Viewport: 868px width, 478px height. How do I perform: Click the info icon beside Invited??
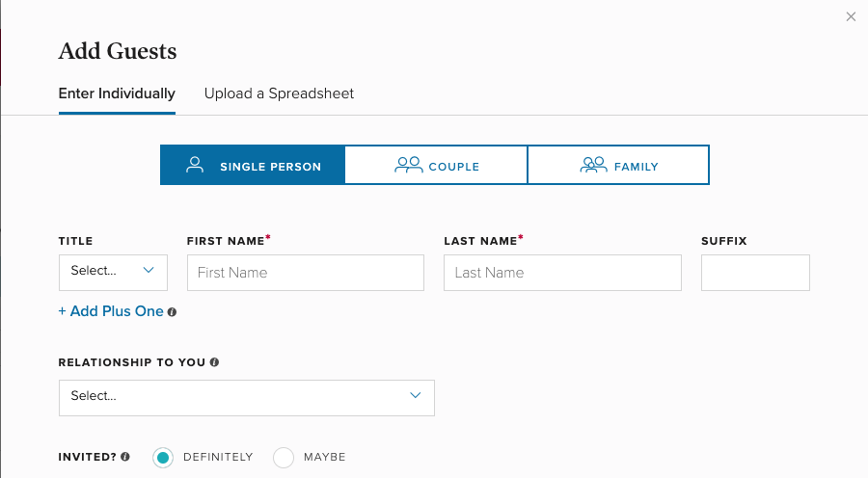click(125, 457)
